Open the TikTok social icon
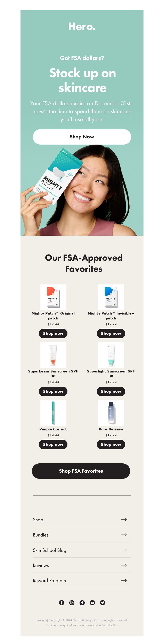The height and width of the screenshot is (644, 164). click(82, 602)
